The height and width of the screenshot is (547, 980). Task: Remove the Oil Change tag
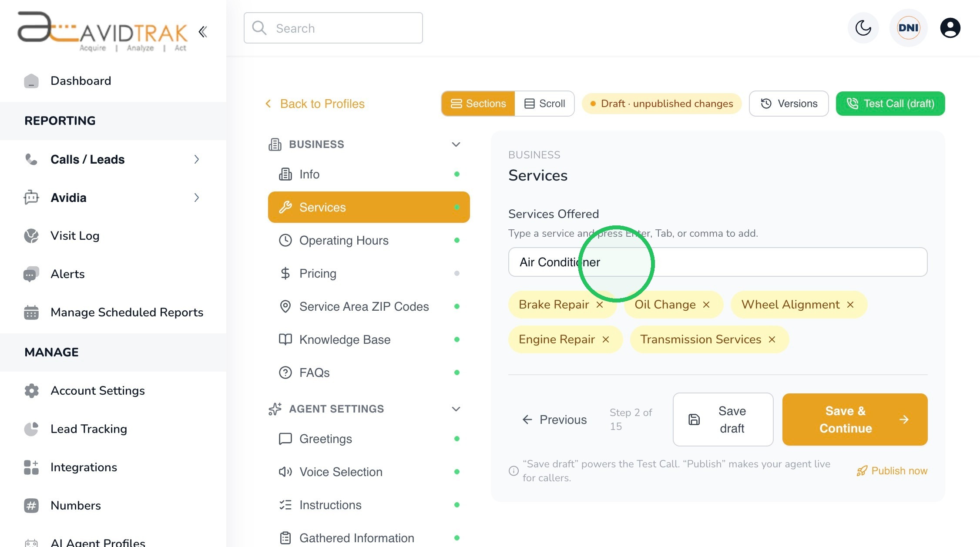pos(706,305)
